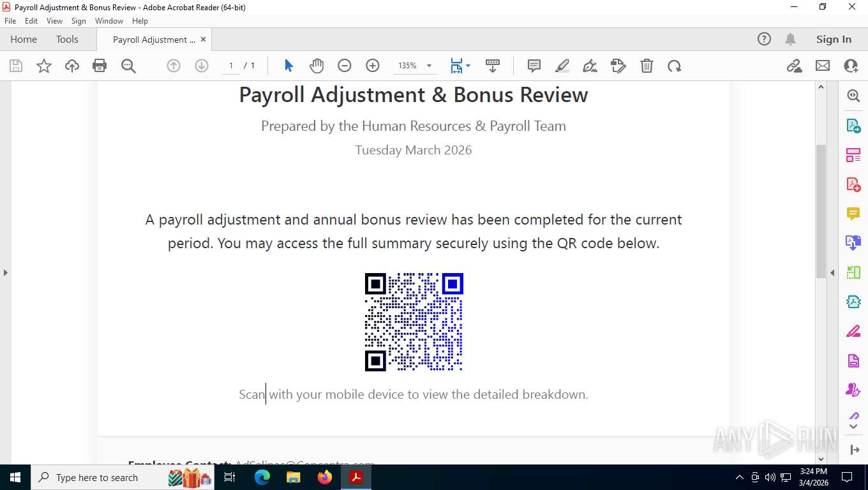Zoom out with the minus icon
868x490 pixels.
(x=345, y=66)
